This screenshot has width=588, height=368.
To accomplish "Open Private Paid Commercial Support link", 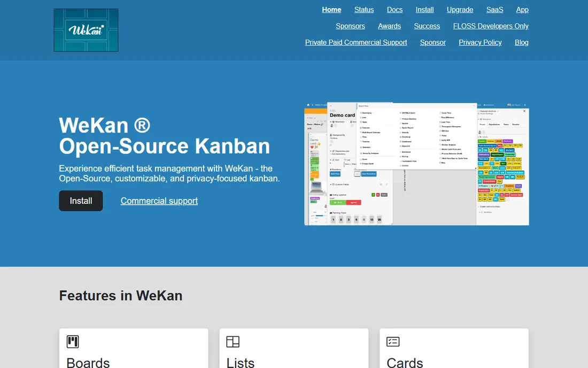I will pos(356,42).
